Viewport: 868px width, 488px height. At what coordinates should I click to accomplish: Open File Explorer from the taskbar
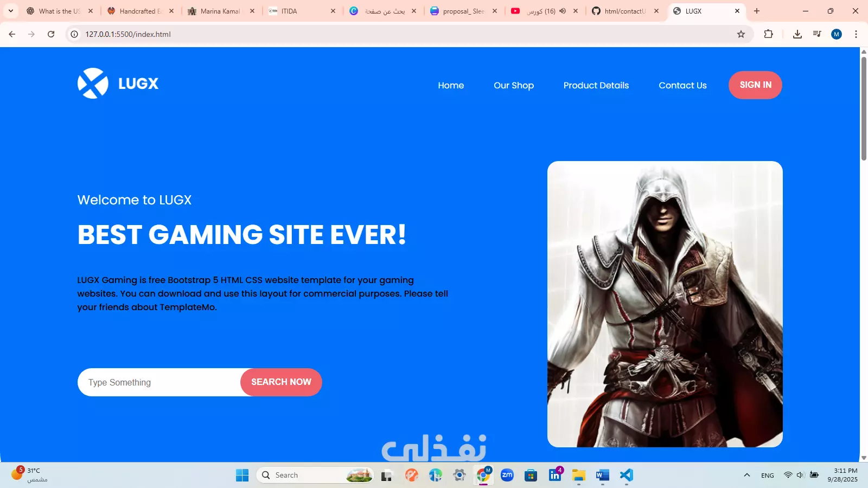[x=578, y=476]
